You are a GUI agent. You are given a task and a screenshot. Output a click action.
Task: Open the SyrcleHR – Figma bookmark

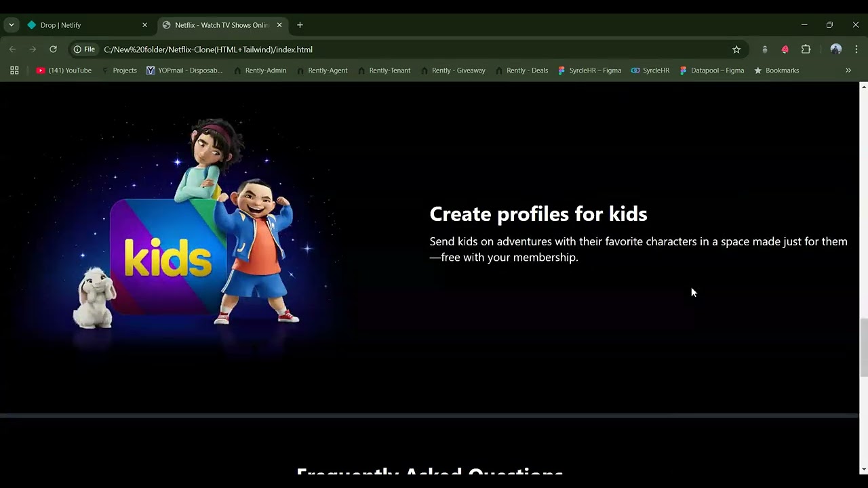(589, 70)
